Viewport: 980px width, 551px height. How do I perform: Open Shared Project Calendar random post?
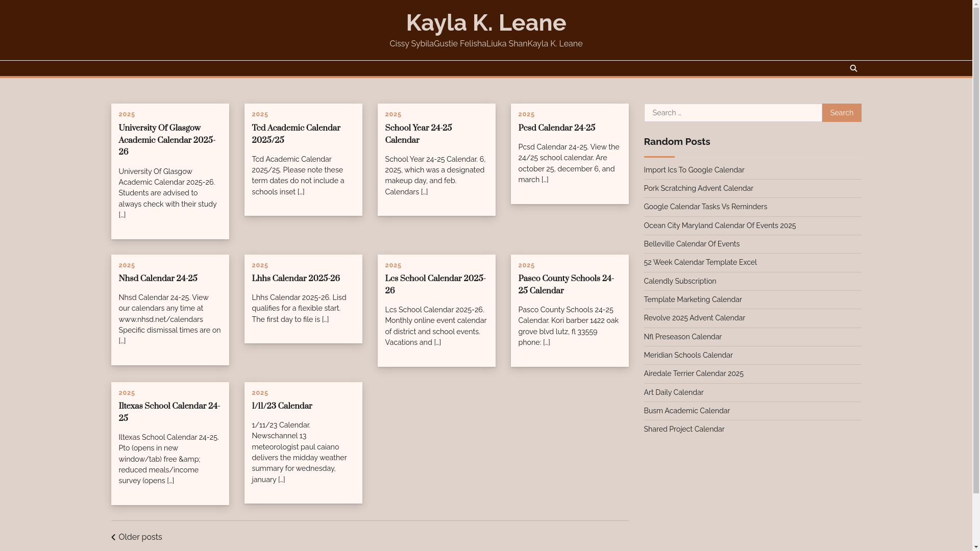coord(683,429)
